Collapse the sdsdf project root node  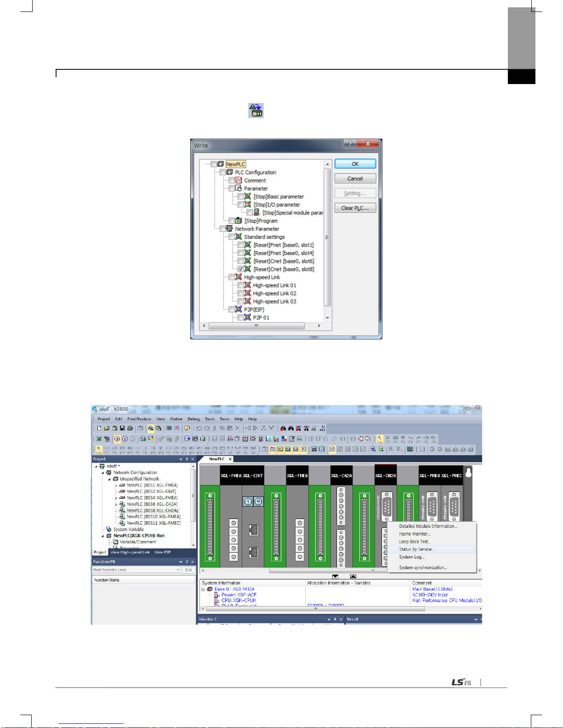tap(97, 466)
